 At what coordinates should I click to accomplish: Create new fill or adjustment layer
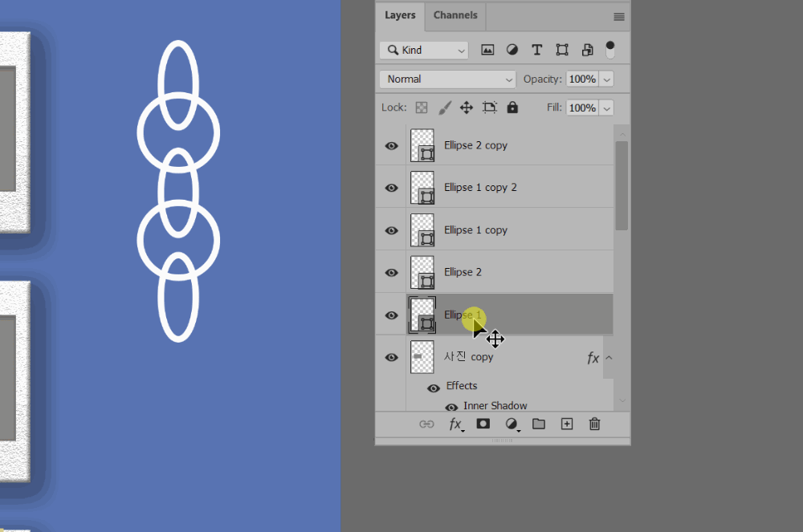(x=511, y=424)
